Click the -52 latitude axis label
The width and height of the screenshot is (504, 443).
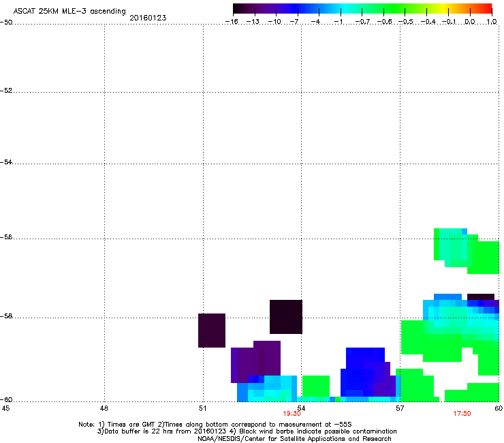pos(6,91)
